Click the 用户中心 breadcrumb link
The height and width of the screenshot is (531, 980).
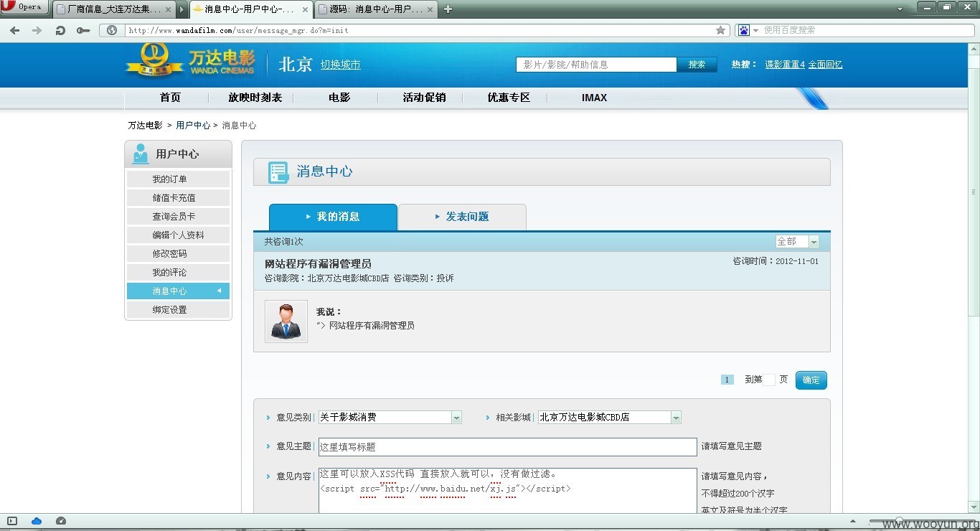coord(193,125)
